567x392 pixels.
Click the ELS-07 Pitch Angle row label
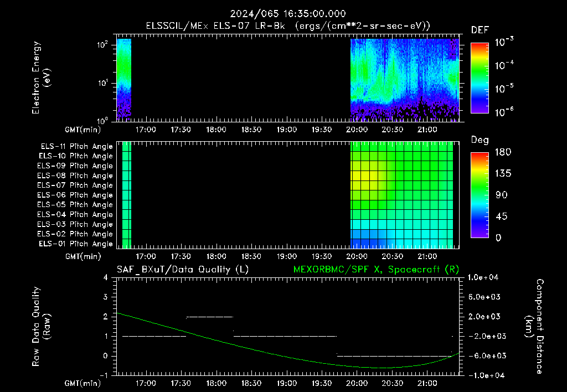[75, 185]
